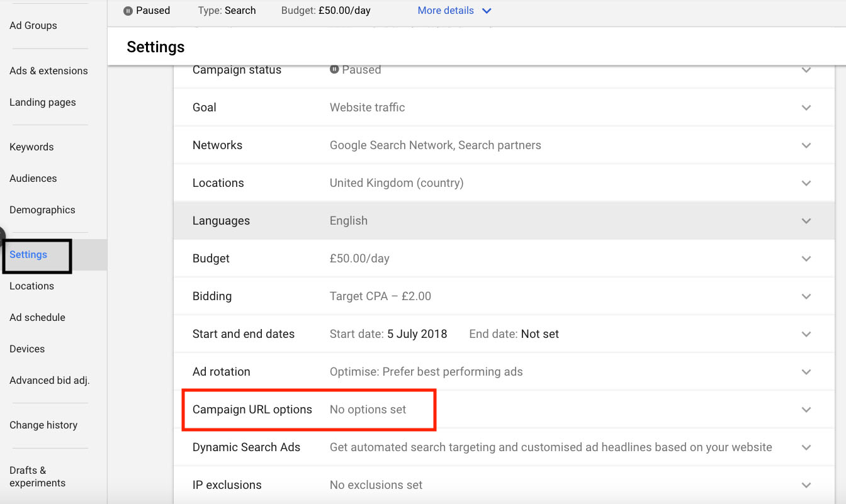Expand Dynamic Search Ads chevron
The height and width of the screenshot is (504, 846).
(806, 447)
